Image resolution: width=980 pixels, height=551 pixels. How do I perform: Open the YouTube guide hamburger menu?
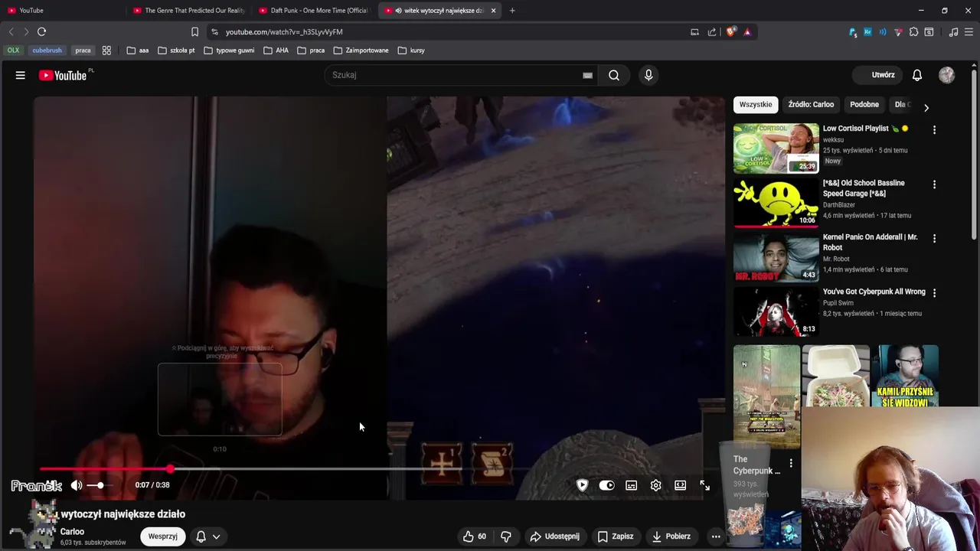[21, 75]
